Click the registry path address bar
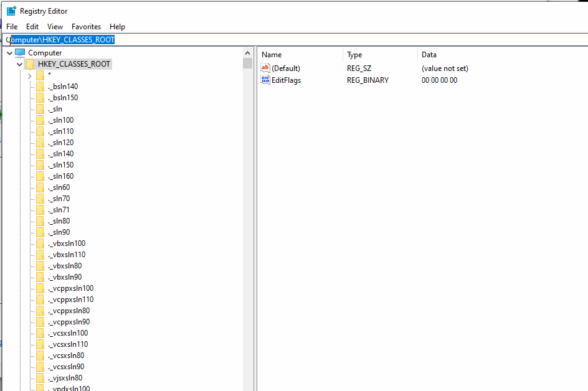Screen dimensions: 588x391 295,40
